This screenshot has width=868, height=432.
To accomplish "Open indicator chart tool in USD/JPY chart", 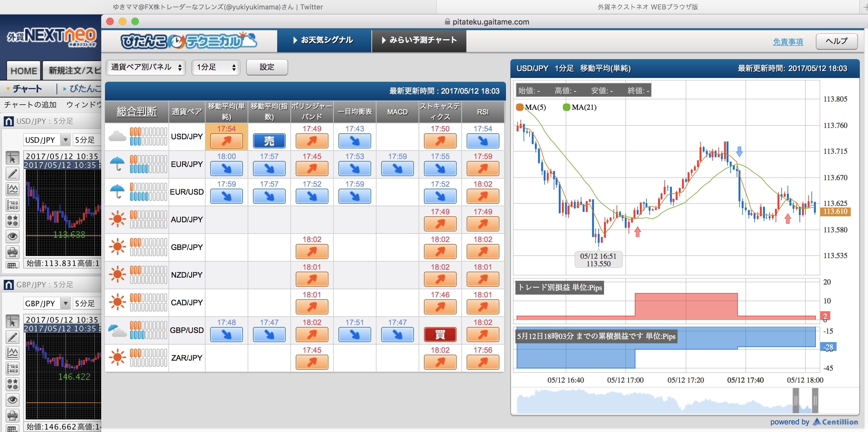I will (x=13, y=189).
